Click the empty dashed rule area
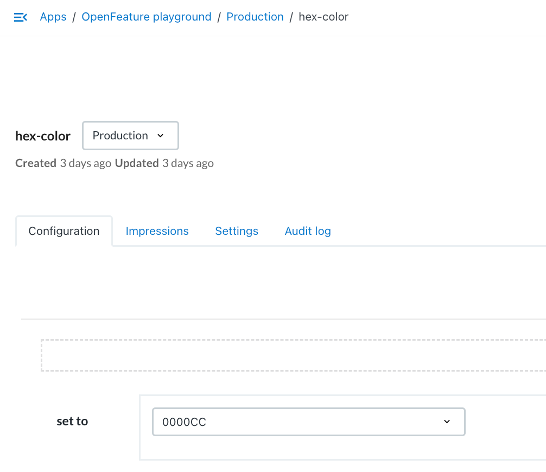The width and height of the screenshot is (546, 472). click(x=293, y=355)
